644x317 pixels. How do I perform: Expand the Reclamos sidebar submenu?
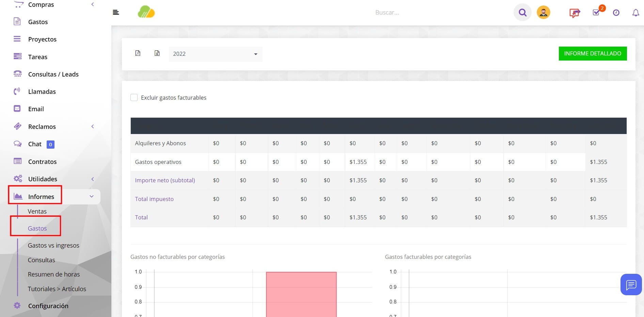click(x=93, y=127)
